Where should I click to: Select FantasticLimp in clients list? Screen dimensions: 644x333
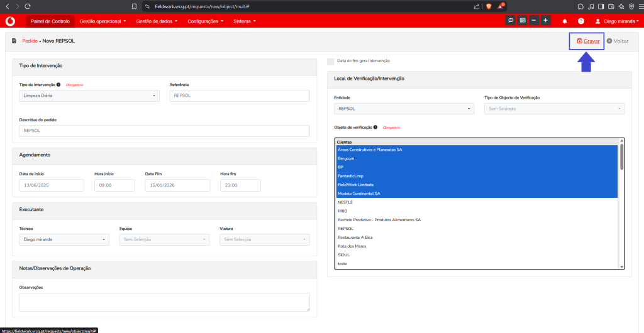tap(477, 176)
